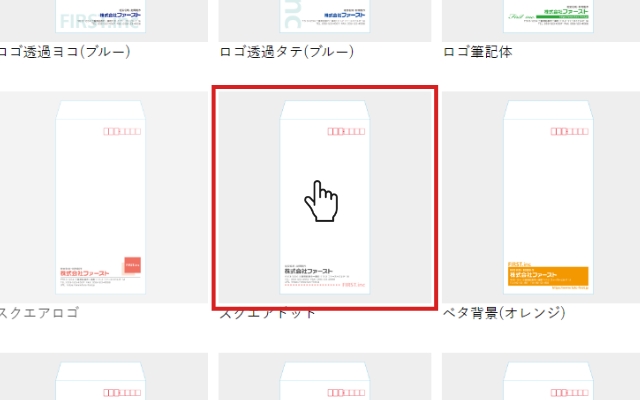Open the ロゴ透過ヨコ(ブルー) label
Viewport: 640px width, 400px height.
(x=65, y=52)
